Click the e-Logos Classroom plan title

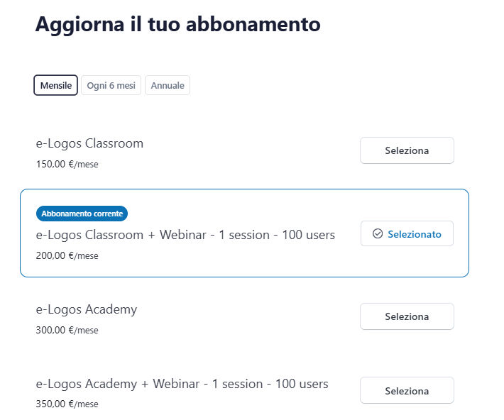pos(89,143)
